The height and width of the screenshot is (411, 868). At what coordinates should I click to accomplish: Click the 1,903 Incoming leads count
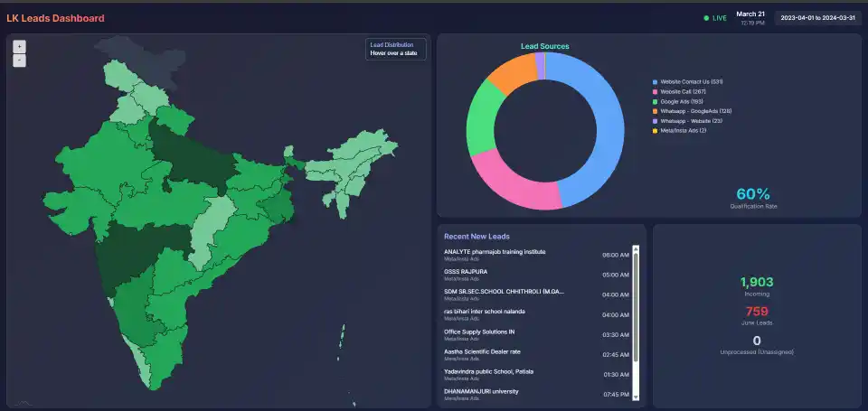(757, 282)
